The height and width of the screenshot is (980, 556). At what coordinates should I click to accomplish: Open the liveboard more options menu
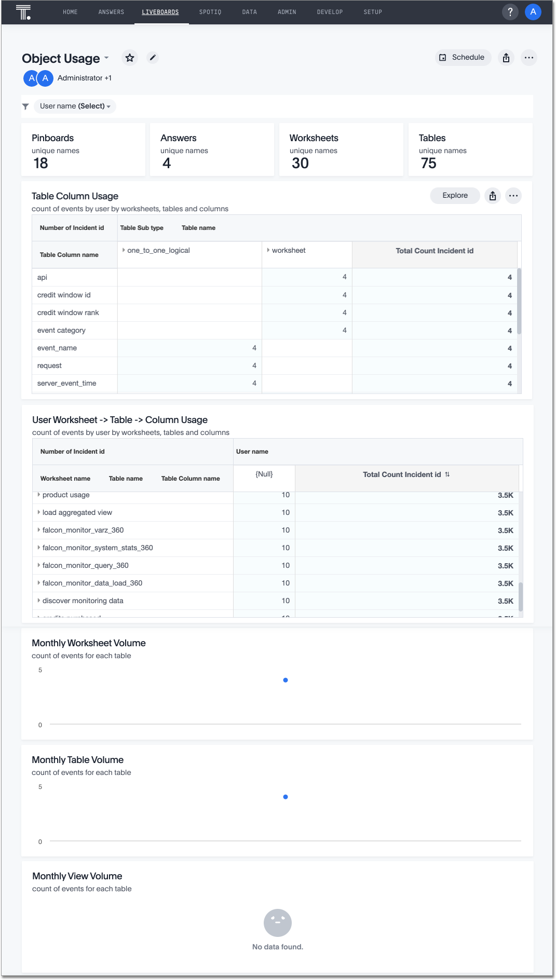coord(528,58)
